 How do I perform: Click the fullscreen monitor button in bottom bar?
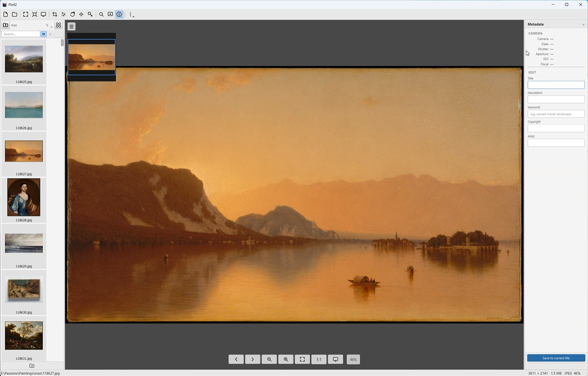click(335, 360)
